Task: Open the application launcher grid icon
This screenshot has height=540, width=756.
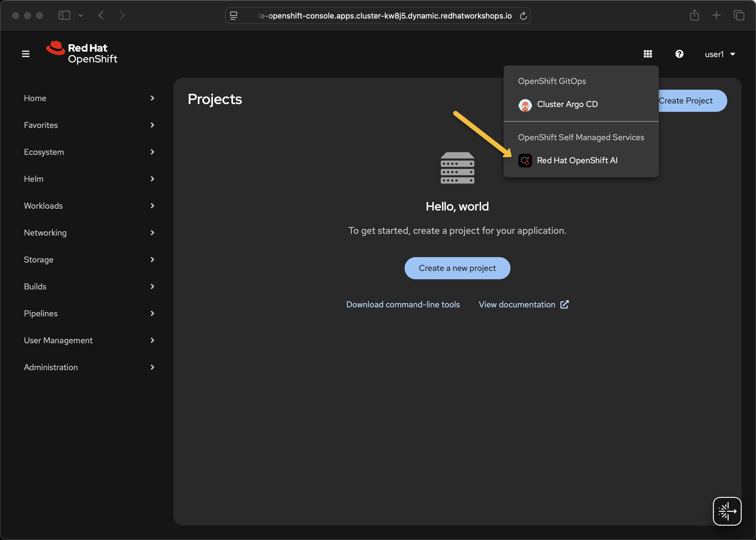Action: (x=647, y=54)
